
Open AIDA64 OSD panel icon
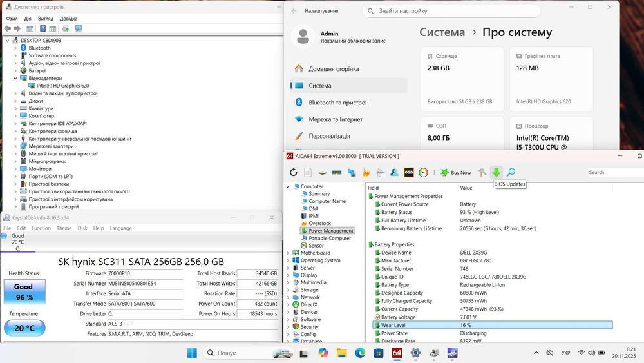click(409, 173)
